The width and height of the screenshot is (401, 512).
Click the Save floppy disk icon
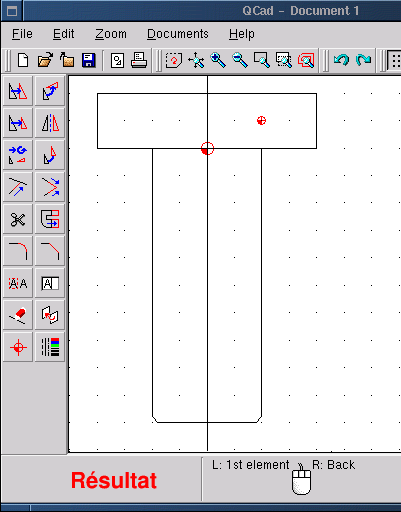(89, 61)
